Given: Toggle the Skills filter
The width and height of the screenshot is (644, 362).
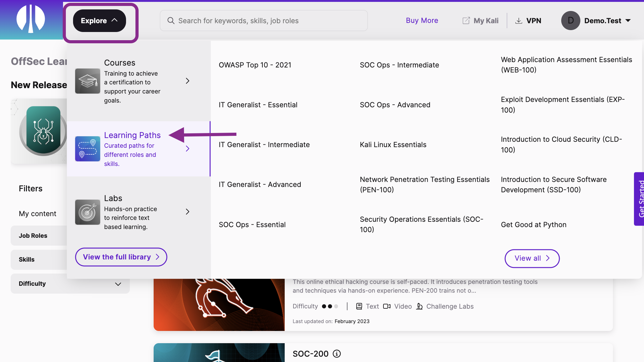Looking at the screenshot, I should click(27, 259).
